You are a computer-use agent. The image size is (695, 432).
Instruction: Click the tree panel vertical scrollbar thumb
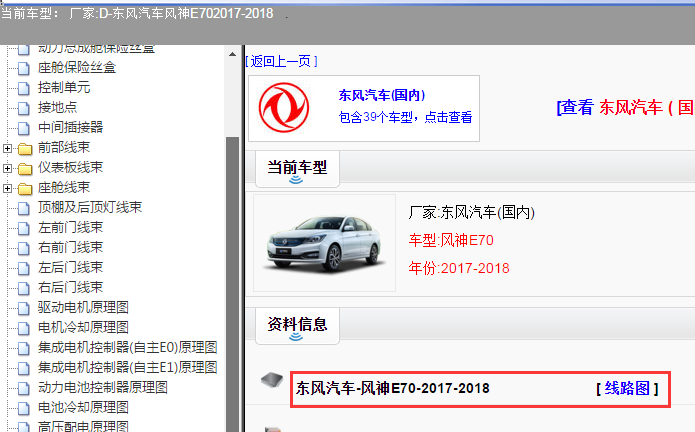(x=232, y=284)
